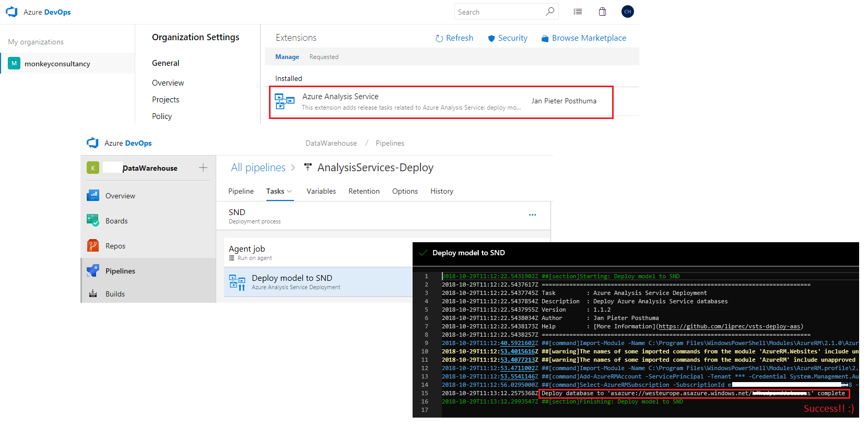Click the Azure Analysis Service extension icon
This screenshot has width=868, height=427.
[x=285, y=101]
